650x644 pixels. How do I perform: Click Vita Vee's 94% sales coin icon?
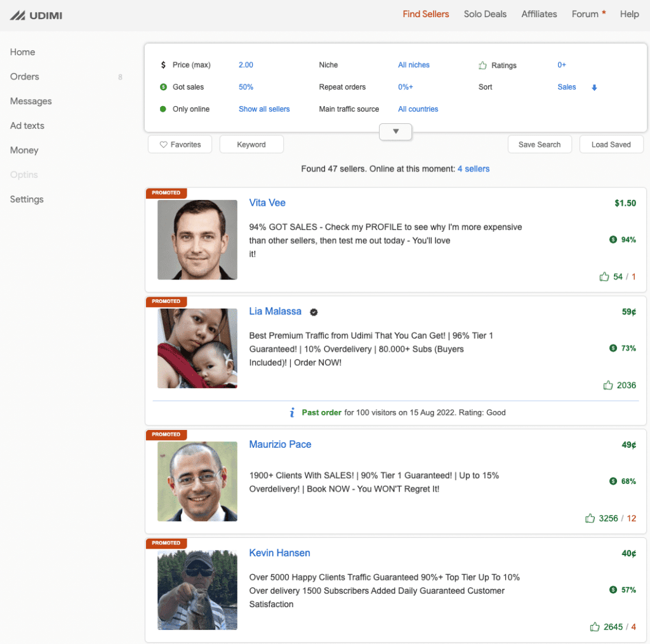pyautogui.click(x=613, y=239)
